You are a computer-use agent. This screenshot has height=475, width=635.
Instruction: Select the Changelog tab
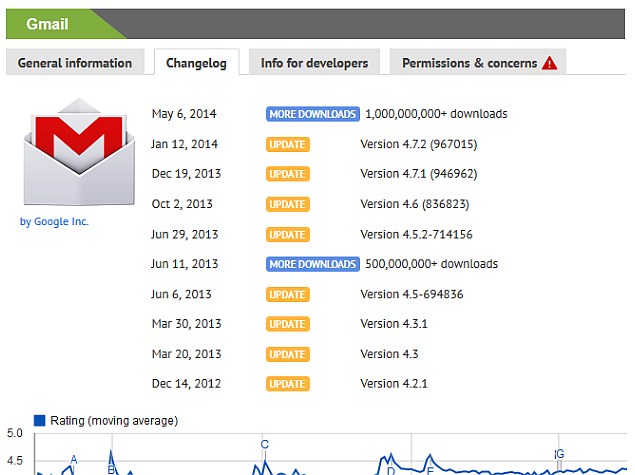196,62
